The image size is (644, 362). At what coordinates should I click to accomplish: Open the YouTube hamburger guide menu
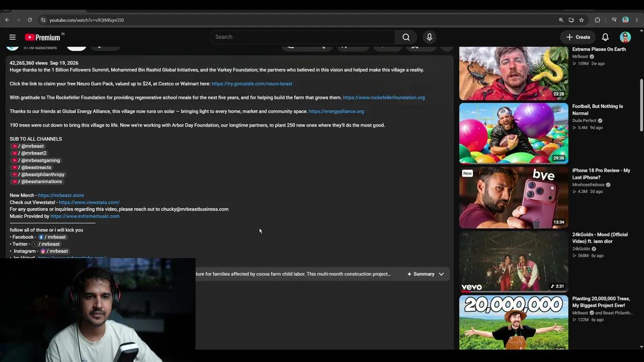pos(13,37)
